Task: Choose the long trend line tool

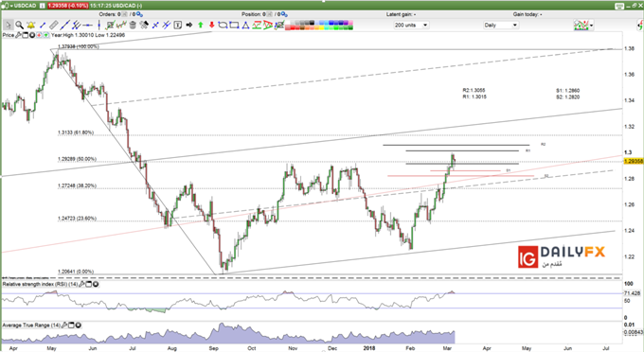Action: pyautogui.click(x=65, y=25)
